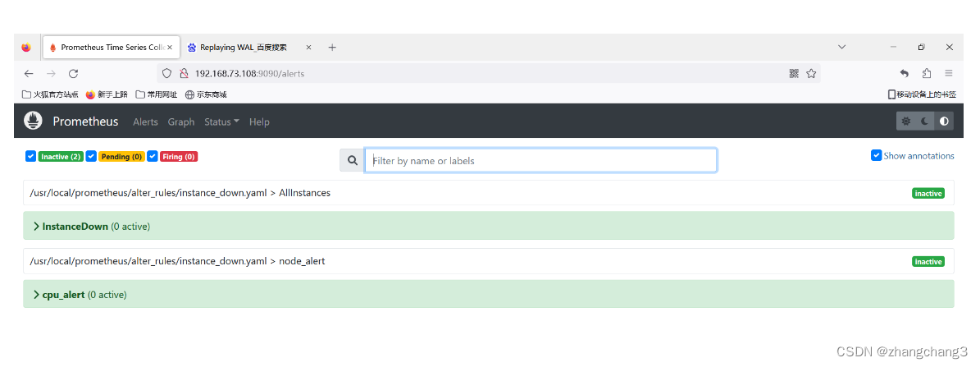Open the Graph navbar item
Viewport: 980px width, 367px height.
pyautogui.click(x=181, y=122)
